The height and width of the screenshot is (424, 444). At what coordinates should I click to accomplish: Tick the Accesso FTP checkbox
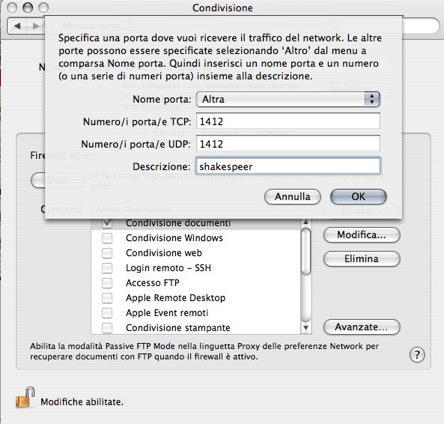[107, 283]
